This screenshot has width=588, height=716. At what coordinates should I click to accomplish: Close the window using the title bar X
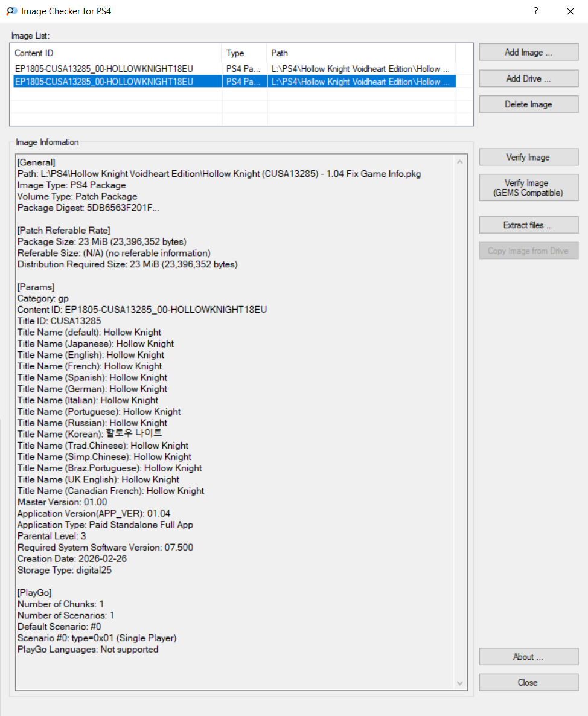(x=570, y=11)
